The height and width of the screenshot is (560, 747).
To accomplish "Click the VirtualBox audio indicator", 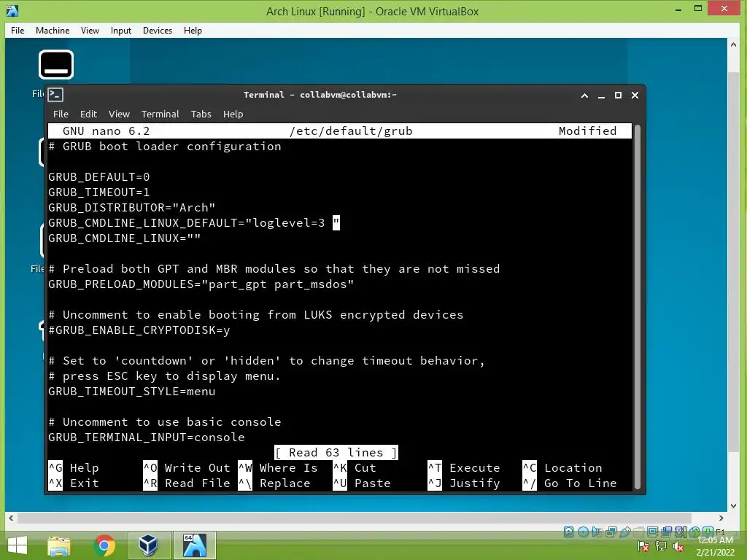I will click(597, 532).
